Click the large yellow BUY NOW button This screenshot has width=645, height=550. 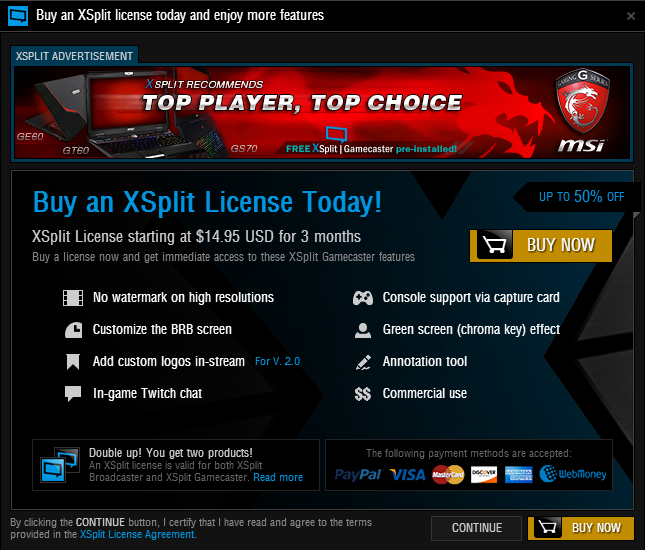point(541,246)
